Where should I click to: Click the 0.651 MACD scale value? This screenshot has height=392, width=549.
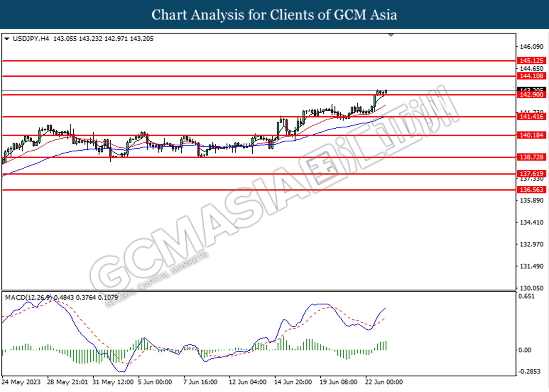tap(526, 296)
